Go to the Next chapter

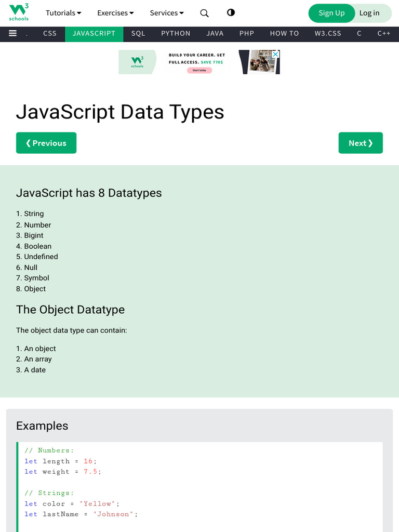click(x=361, y=143)
